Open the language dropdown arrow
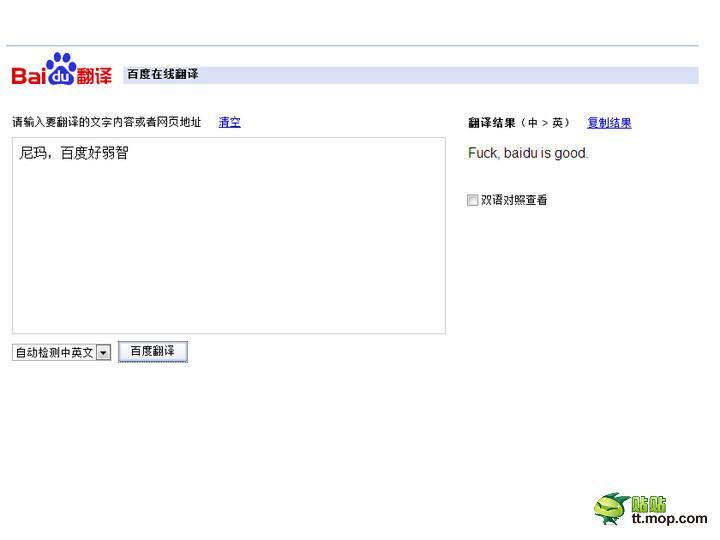This screenshot has height=540, width=720. point(104,353)
